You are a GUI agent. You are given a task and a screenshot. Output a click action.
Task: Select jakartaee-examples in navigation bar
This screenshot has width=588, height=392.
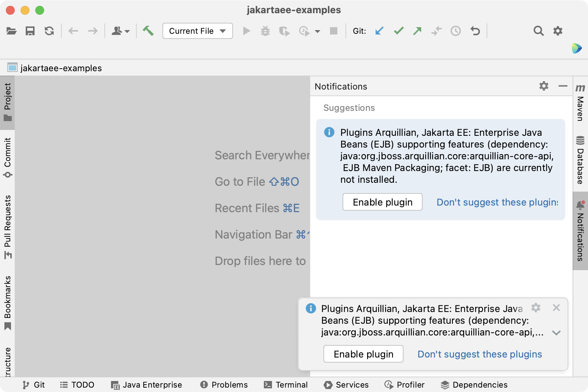54,68
